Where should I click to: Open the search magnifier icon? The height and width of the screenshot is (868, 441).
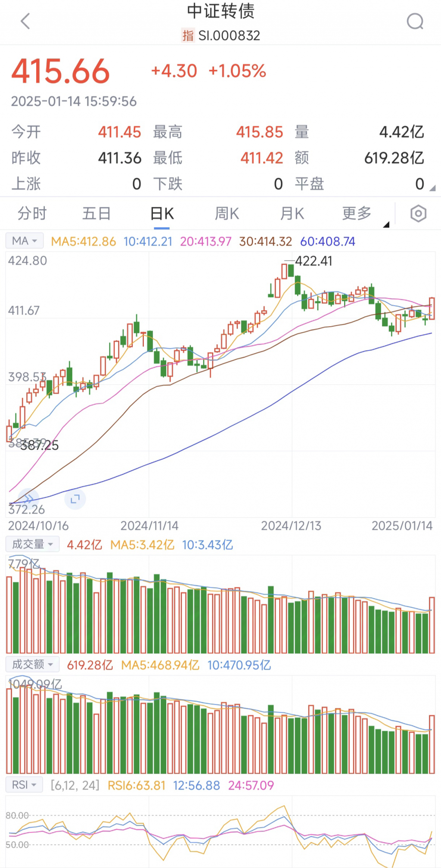point(415,21)
